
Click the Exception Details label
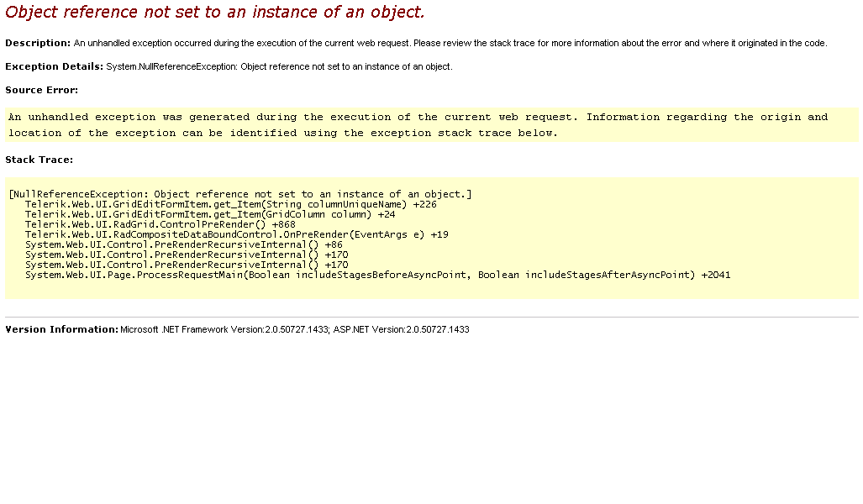54,66
